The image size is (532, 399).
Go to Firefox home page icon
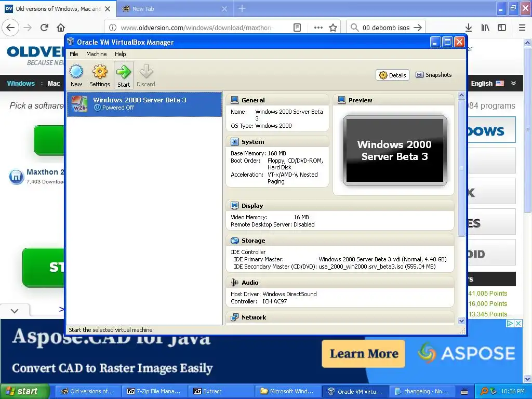click(61, 28)
